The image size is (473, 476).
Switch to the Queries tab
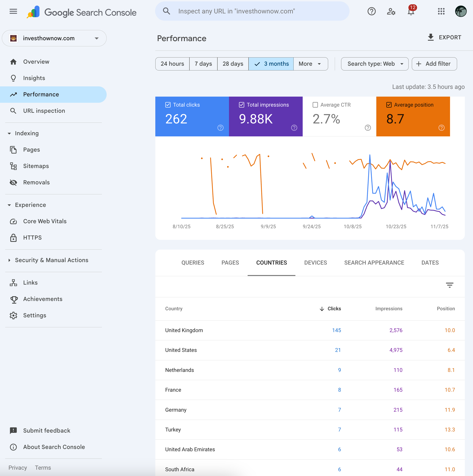point(193,263)
